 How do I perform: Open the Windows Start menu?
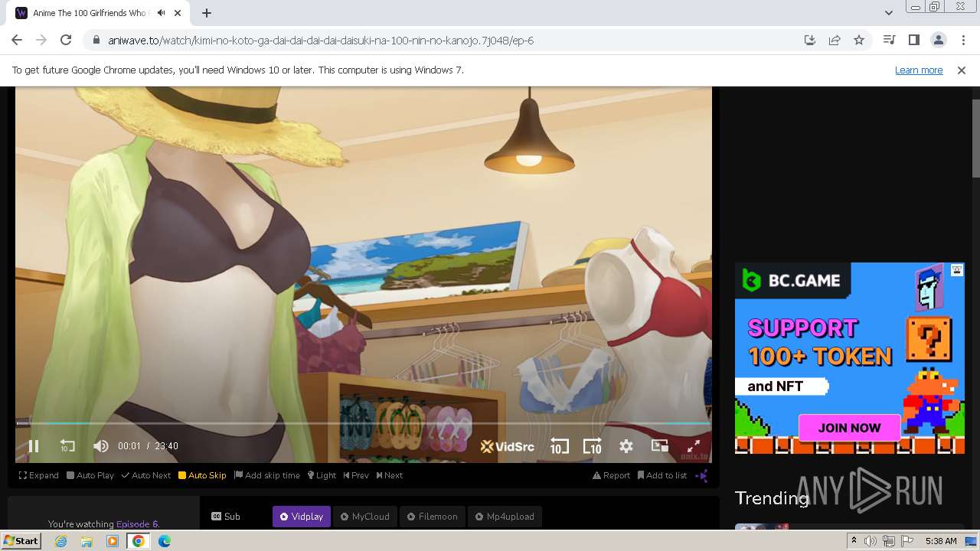21,540
